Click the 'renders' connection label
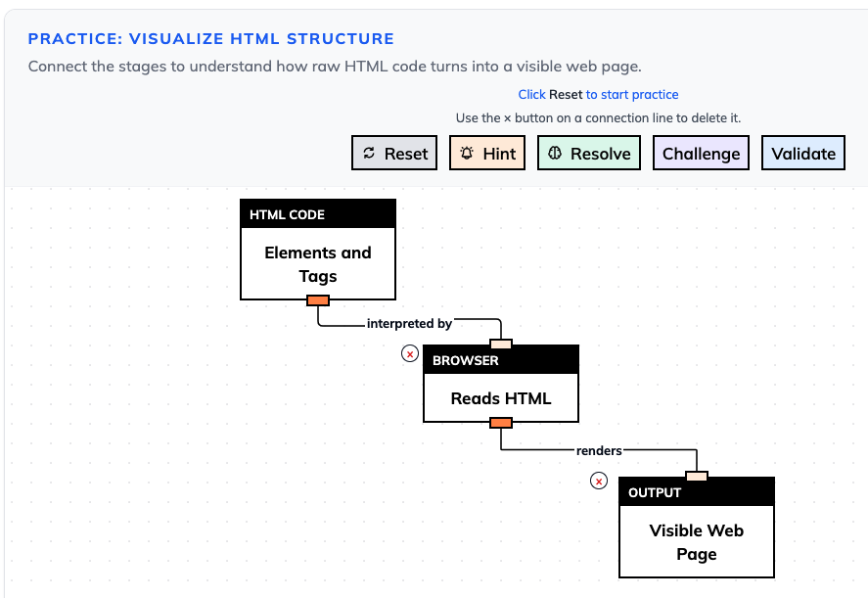Screen dimensions: 868x598 (x=599, y=451)
